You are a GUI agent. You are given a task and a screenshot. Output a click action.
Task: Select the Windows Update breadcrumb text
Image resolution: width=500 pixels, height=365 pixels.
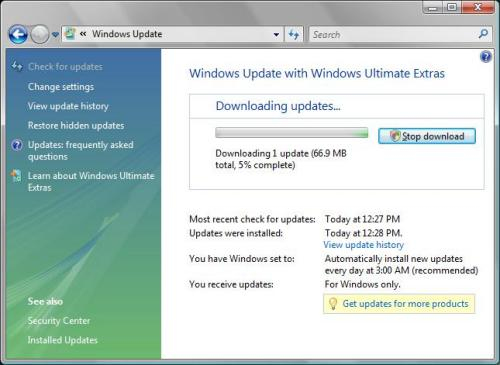point(127,34)
